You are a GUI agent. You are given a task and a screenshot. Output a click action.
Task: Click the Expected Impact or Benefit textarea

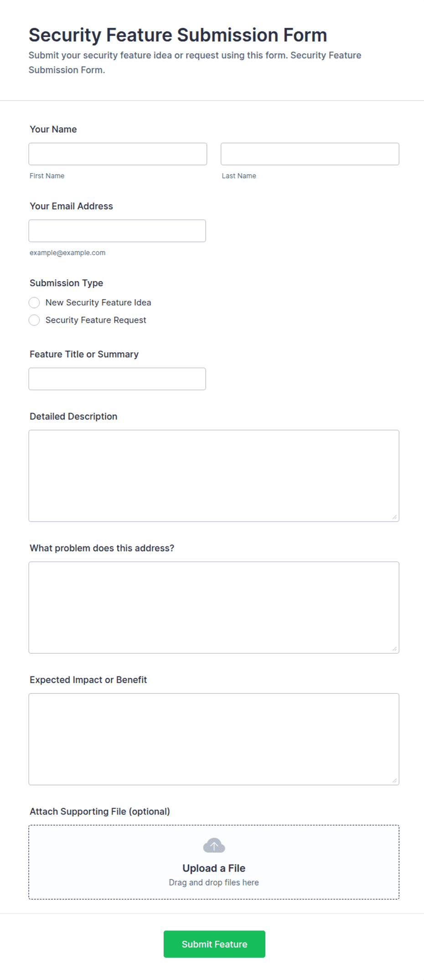pyautogui.click(x=214, y=739)
